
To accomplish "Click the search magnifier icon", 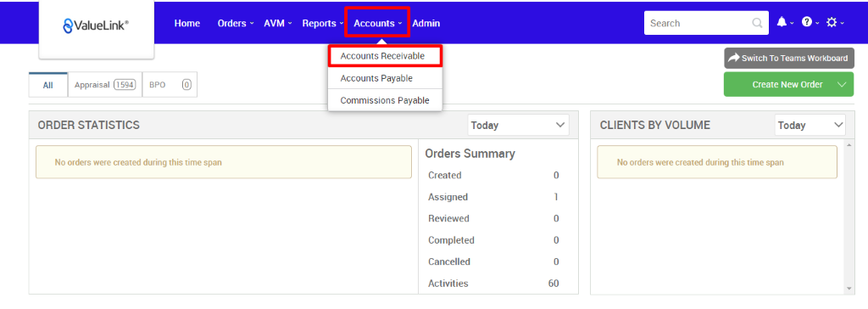I will click(757, 23).
